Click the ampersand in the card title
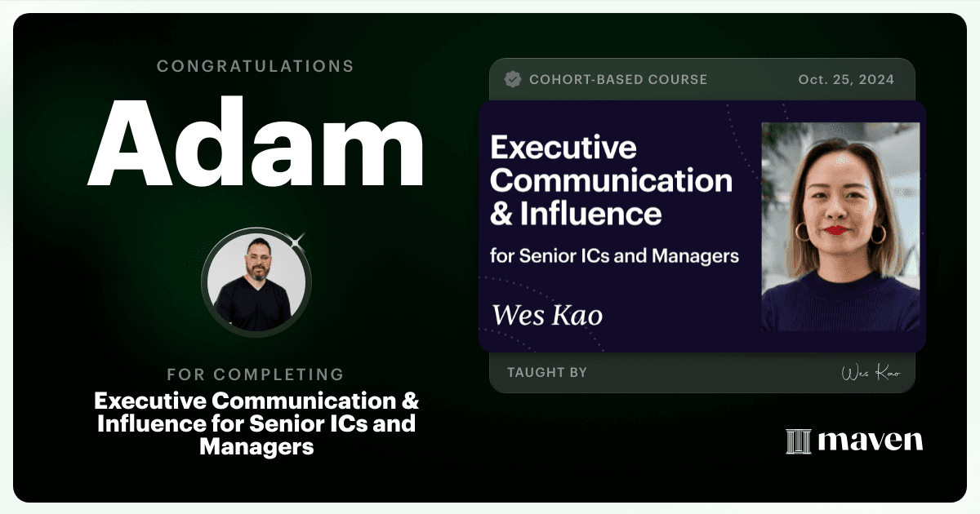This screenshot has width=980, height=514. click(x=500, y=214)
